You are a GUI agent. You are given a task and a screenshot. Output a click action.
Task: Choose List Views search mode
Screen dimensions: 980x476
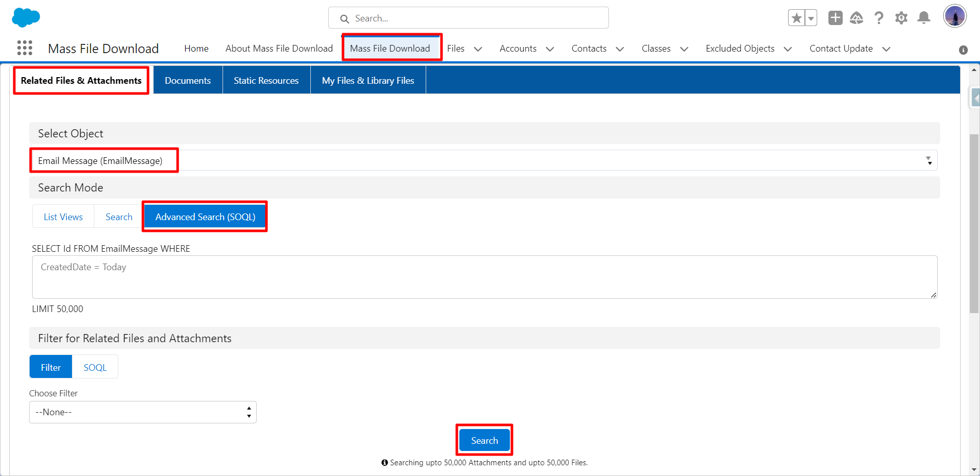point(63,217)
